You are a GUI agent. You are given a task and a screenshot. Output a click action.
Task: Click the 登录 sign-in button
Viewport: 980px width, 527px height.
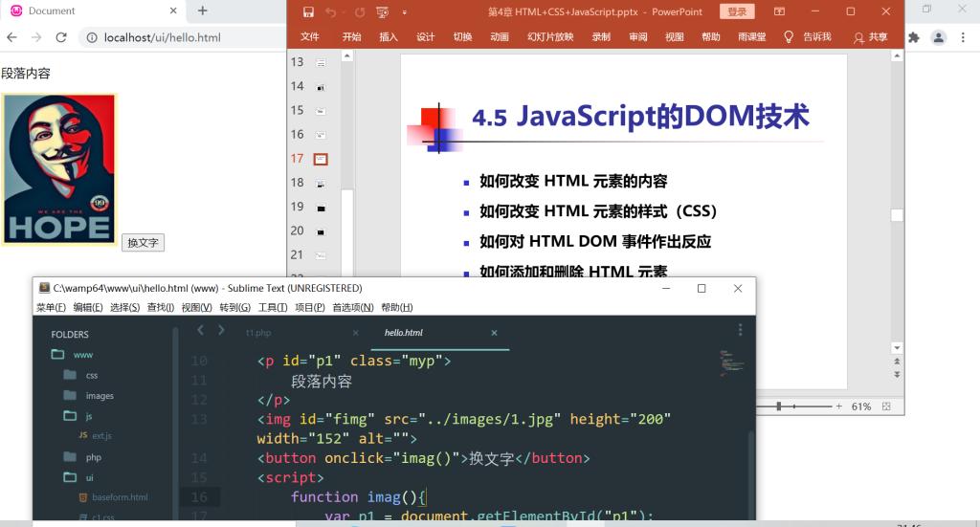click(x=737, y=11)
